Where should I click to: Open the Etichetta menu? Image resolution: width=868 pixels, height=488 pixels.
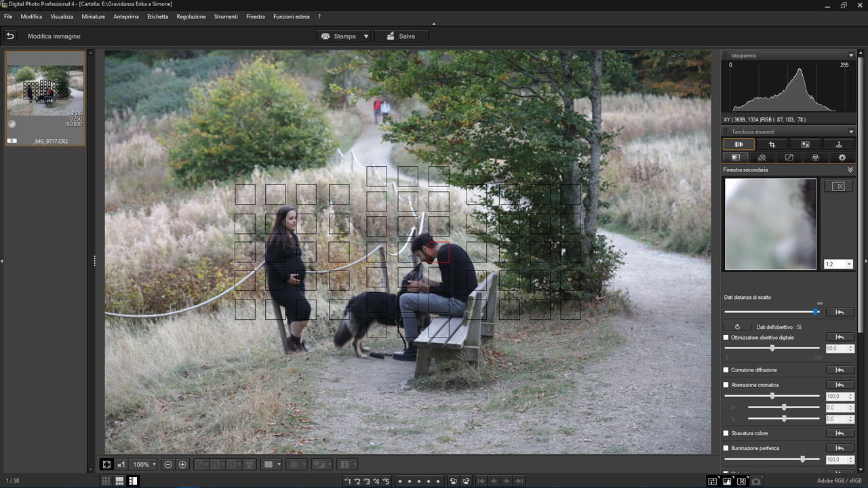pos(157,16)
